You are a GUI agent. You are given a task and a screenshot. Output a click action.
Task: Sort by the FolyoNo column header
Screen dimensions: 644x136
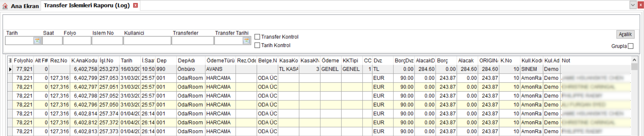coord(23,60)
